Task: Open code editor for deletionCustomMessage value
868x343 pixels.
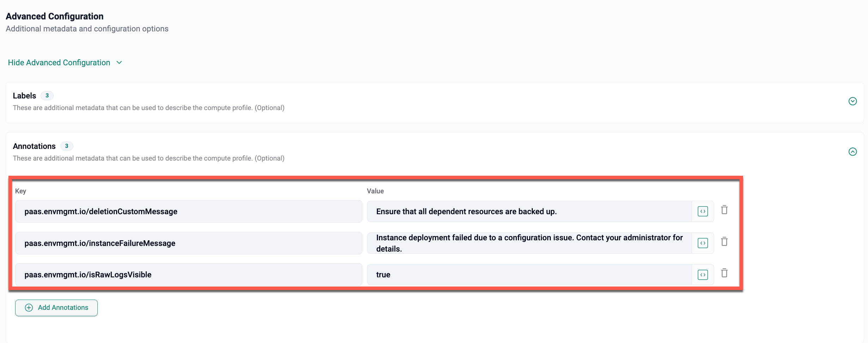Action: 703,211
